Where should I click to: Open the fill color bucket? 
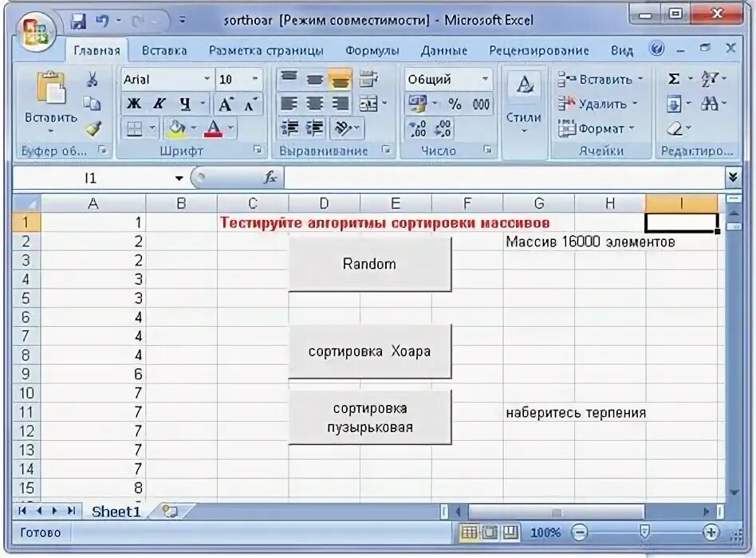[175, 128]
